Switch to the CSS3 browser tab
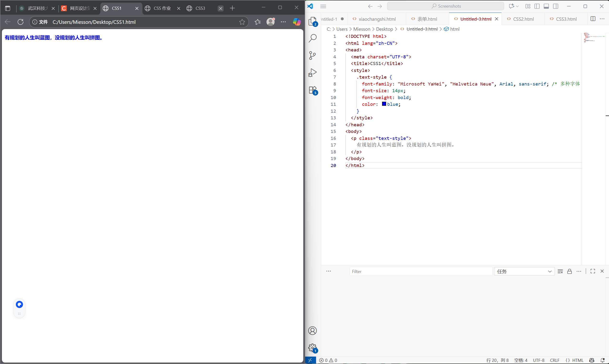The width and height of the screenshot is (609, 364). coord(200,8)
